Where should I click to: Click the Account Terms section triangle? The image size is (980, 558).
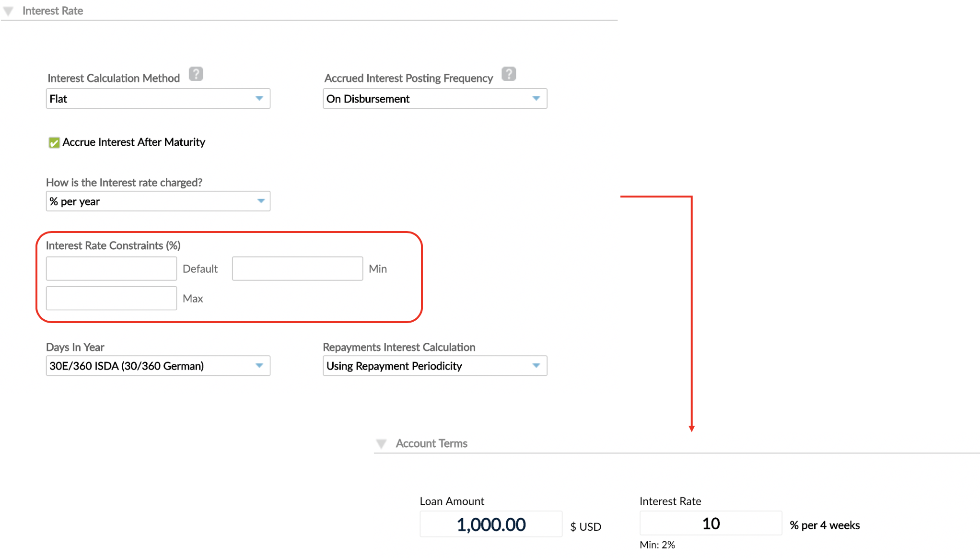click(381, 443)
